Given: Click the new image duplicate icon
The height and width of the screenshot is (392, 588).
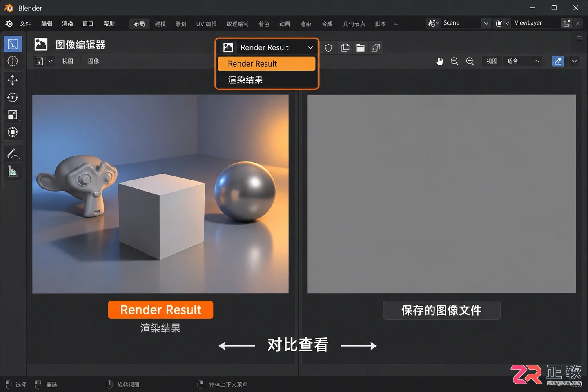Looking at the screenshot, I should (345, 48).
